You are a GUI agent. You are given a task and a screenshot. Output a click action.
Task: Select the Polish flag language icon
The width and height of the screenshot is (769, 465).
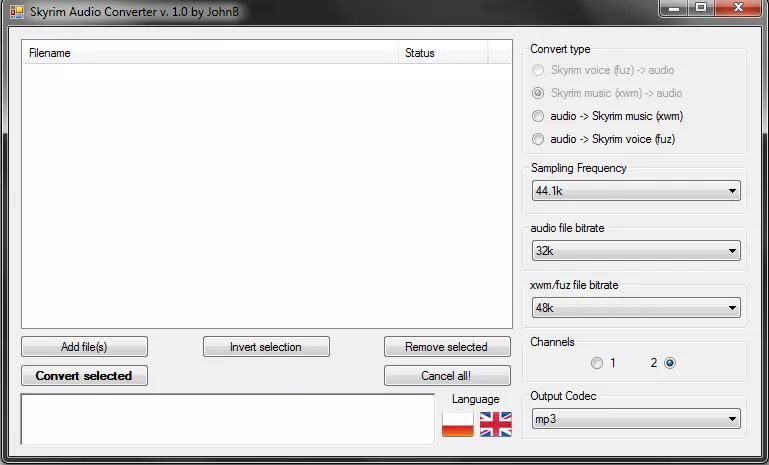[x=457, y=424]
